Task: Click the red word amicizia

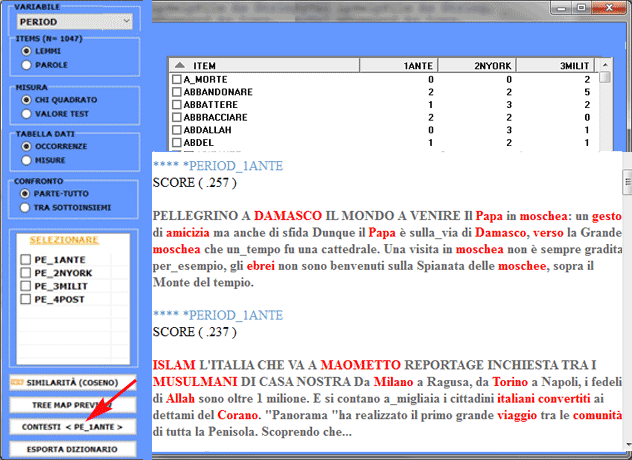Action: coord(188,233)
